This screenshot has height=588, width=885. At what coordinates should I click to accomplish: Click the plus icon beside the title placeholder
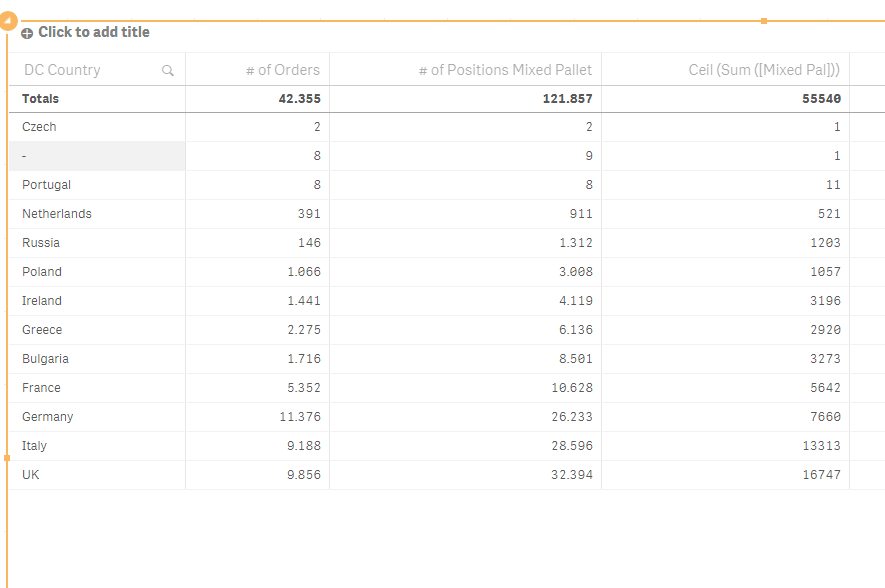(27, 33)
